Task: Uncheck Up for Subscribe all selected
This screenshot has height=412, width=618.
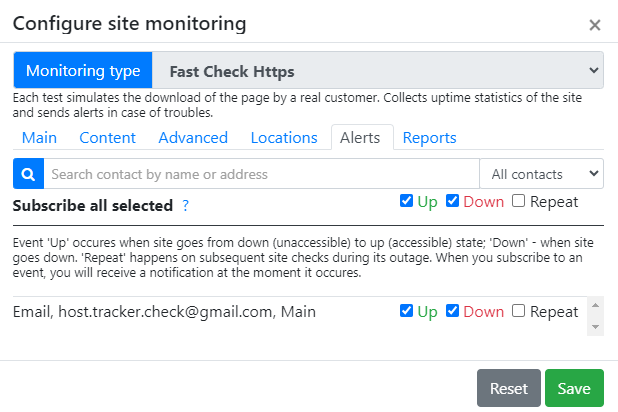Action: [x=406, y=201]
